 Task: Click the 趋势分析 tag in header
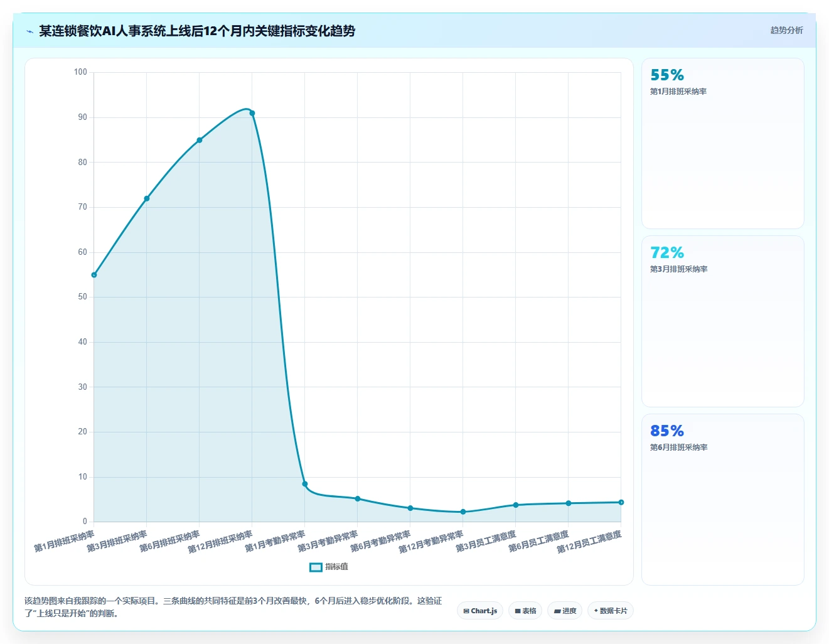(x=786, y=30)
